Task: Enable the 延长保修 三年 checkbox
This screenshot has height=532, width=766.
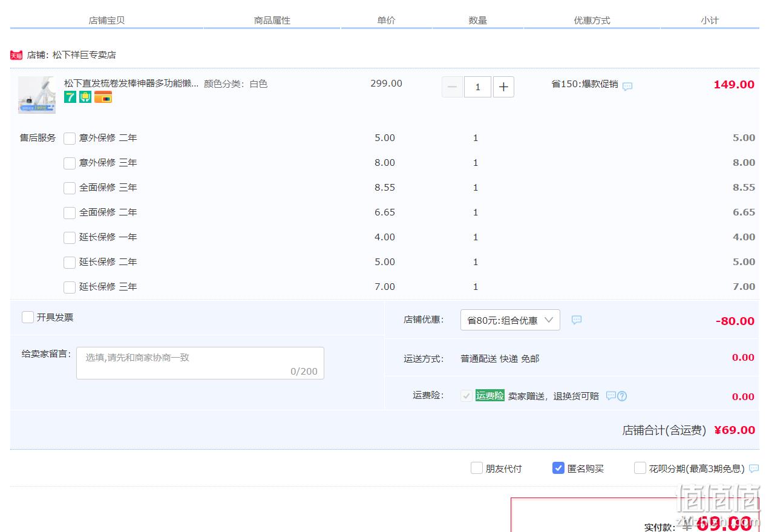Action: 70,287
